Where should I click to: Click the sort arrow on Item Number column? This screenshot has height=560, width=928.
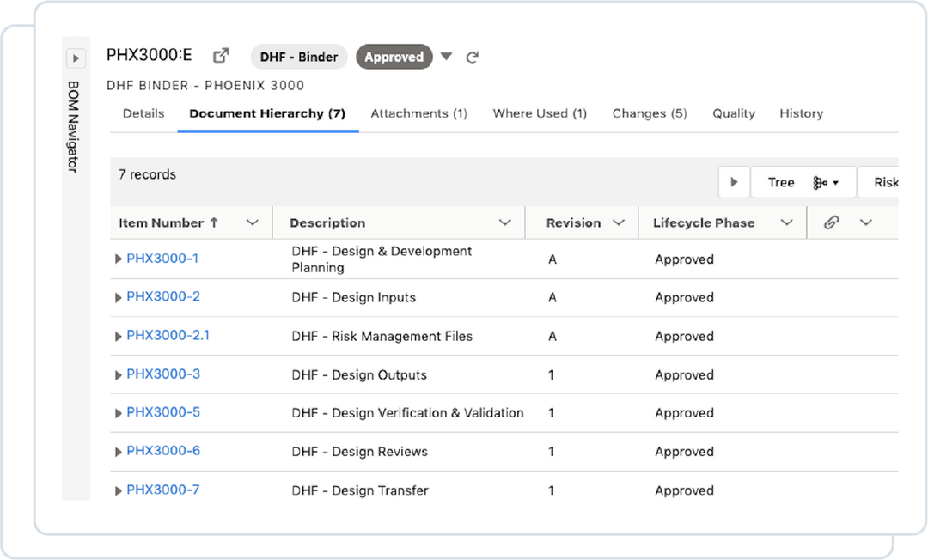pos(214,222)
